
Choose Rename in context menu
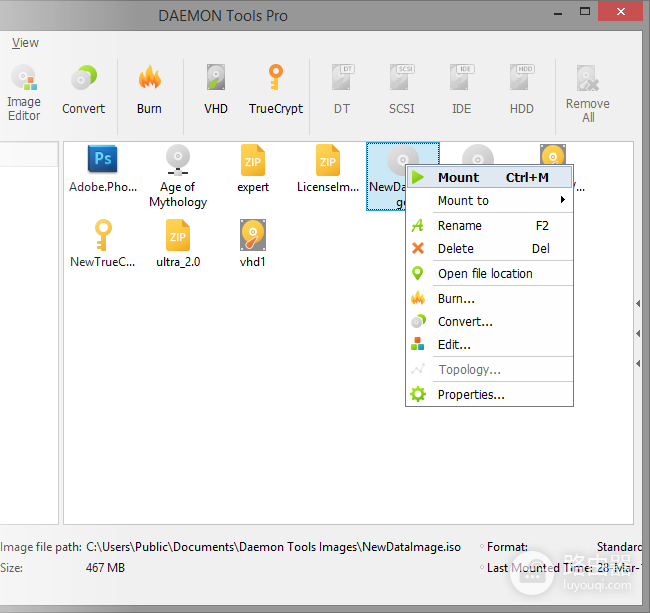(490, 225)
